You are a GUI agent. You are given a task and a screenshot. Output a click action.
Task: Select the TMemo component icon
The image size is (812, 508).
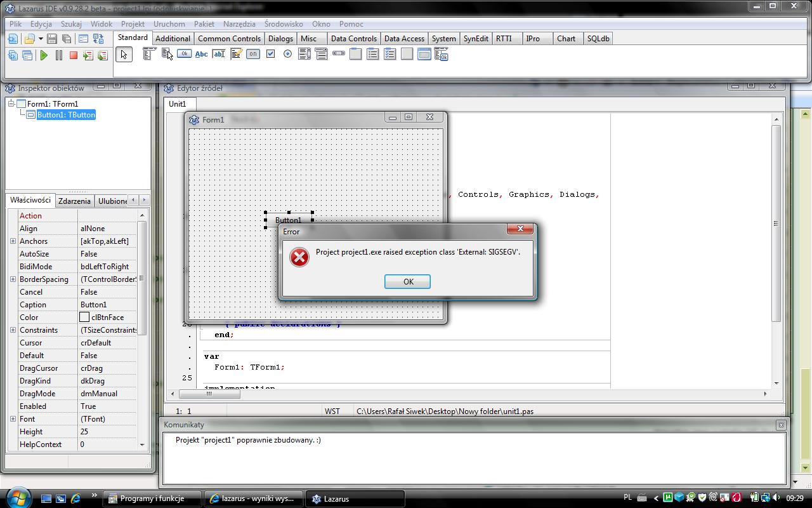pyautogui.click(x=236, y=54)
